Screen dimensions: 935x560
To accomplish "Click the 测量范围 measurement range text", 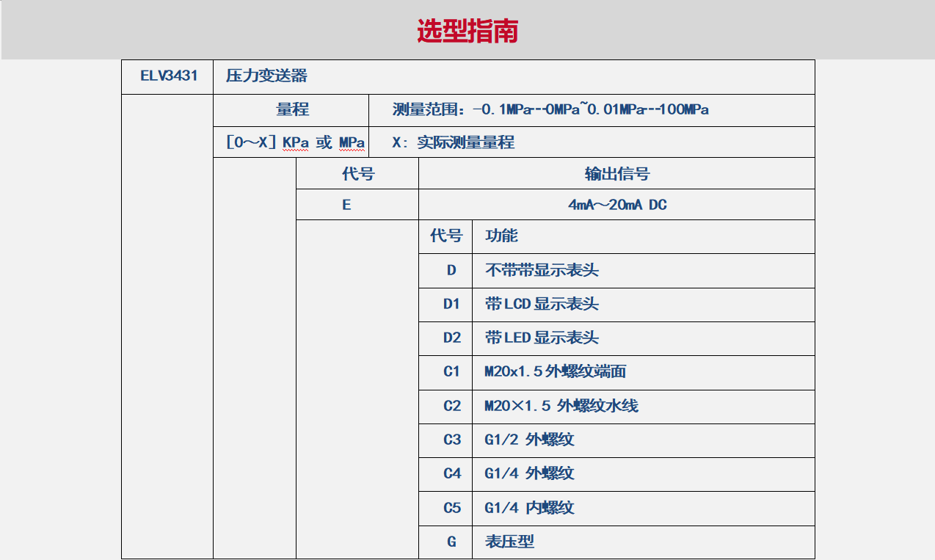I will pos(550,110).
